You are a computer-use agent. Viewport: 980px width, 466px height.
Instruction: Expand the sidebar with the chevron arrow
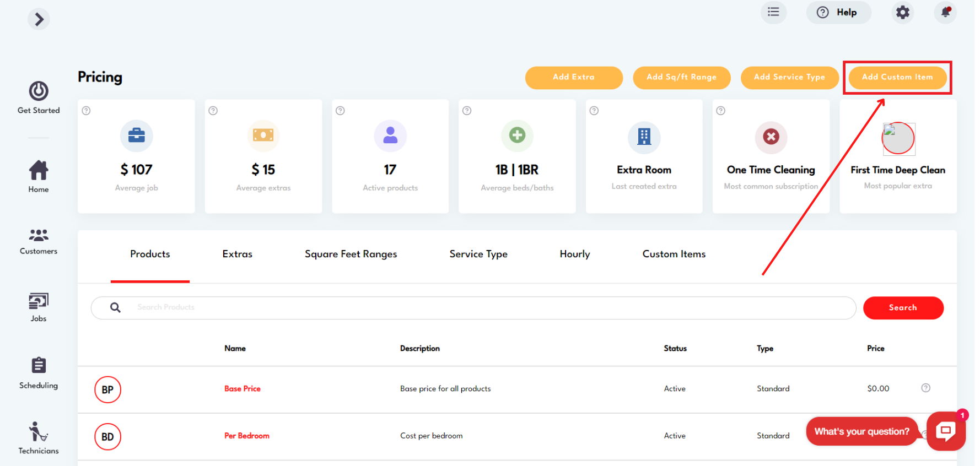tap(39, 19)
